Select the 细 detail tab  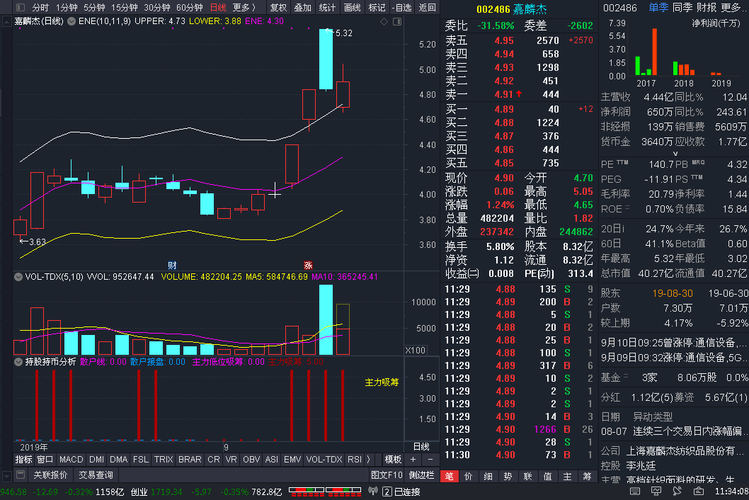(488, 476)
